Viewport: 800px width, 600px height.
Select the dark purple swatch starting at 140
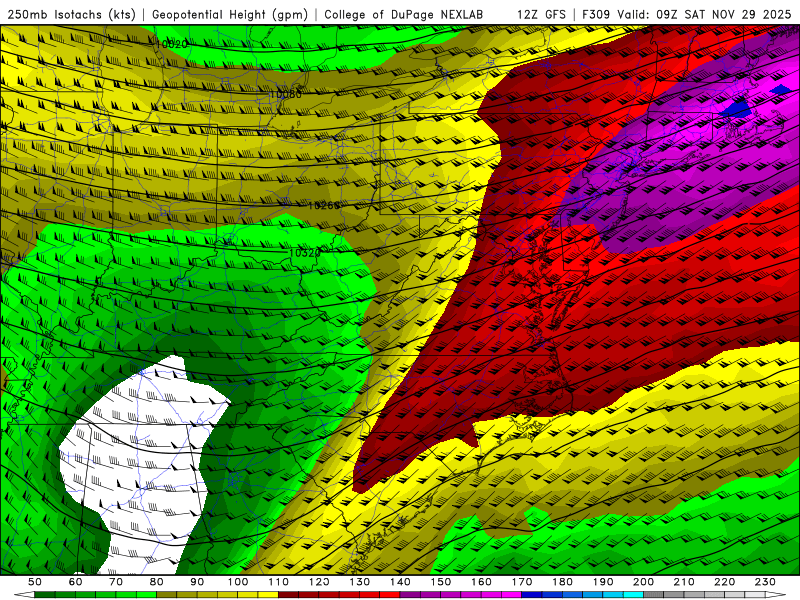[x=410, y=595]
